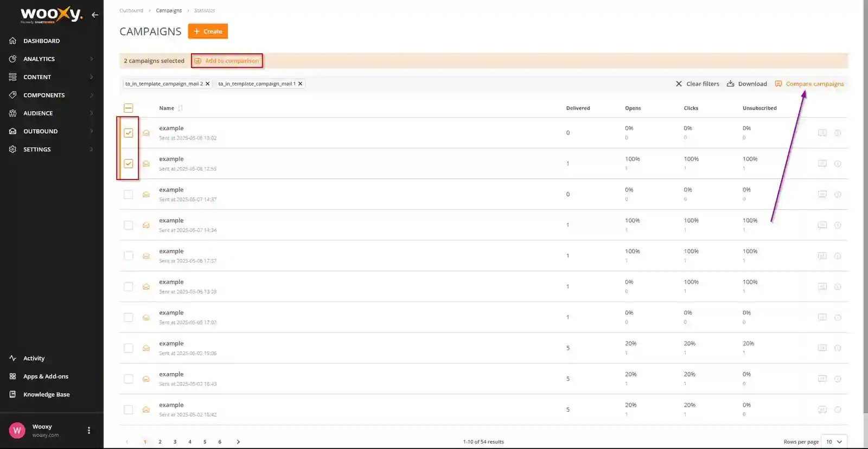Collapse the sidebar with the back arrow

point(95,15)
